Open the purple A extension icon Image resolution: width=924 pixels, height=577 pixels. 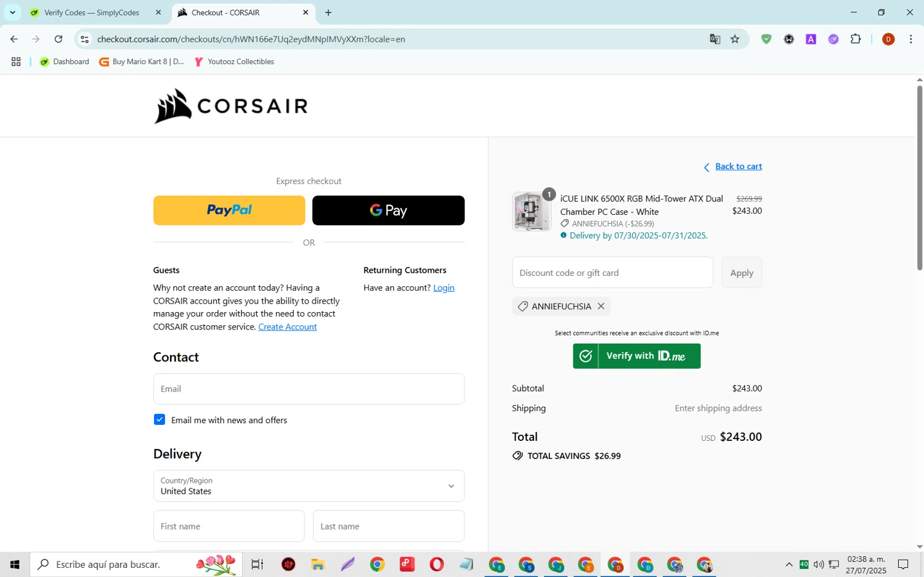click(x=811, y=39)
